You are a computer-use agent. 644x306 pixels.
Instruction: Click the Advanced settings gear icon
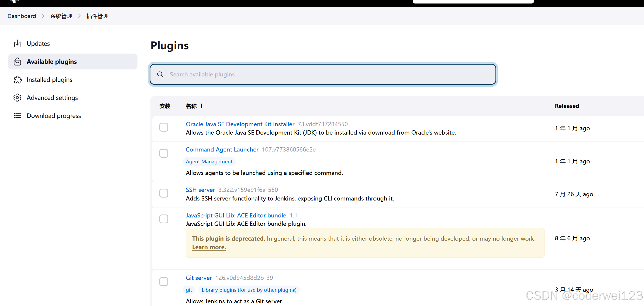(x=18, y=98)
